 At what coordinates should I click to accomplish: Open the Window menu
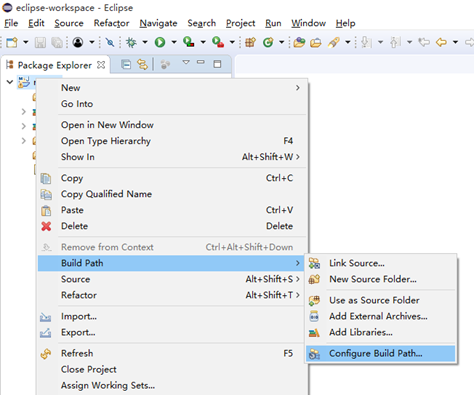(x=308, y=23)
